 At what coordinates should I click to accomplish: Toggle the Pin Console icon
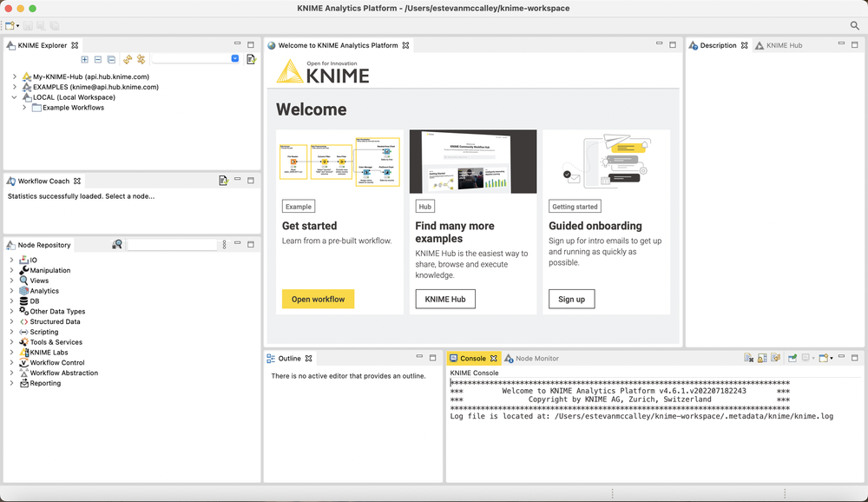click(x=792, y=359)
